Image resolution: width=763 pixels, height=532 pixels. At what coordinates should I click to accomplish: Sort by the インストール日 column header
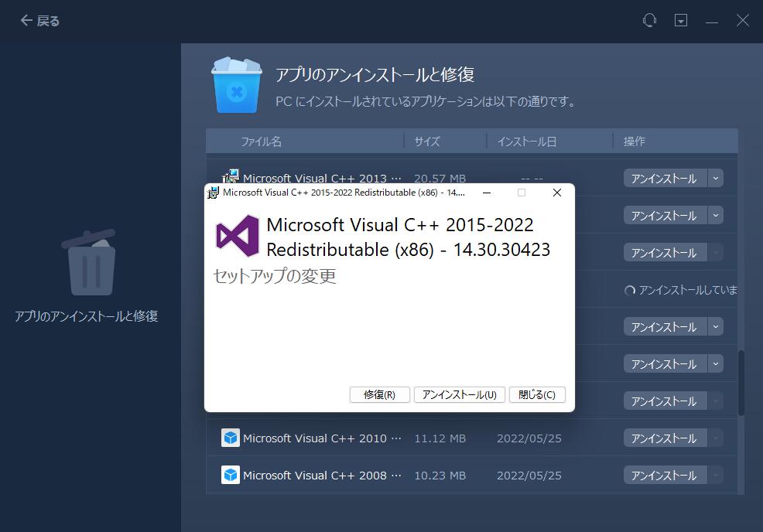[526, 142]
